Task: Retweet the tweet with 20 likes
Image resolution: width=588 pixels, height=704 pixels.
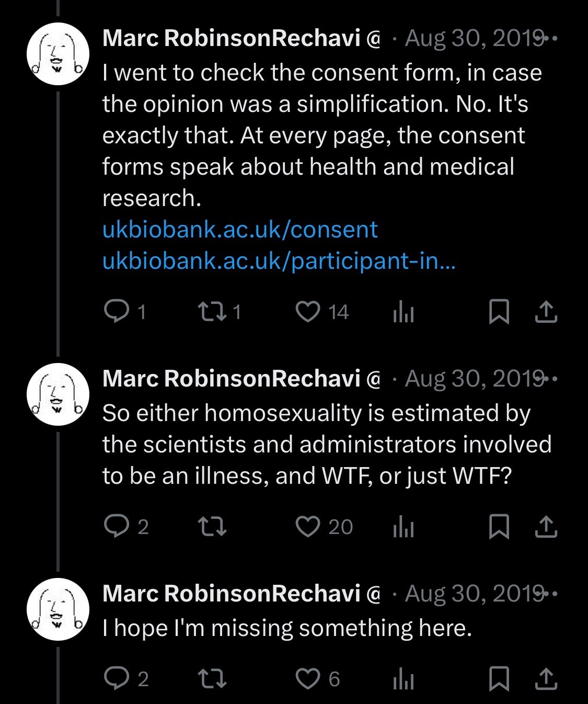Action: [x=212, y=527]
